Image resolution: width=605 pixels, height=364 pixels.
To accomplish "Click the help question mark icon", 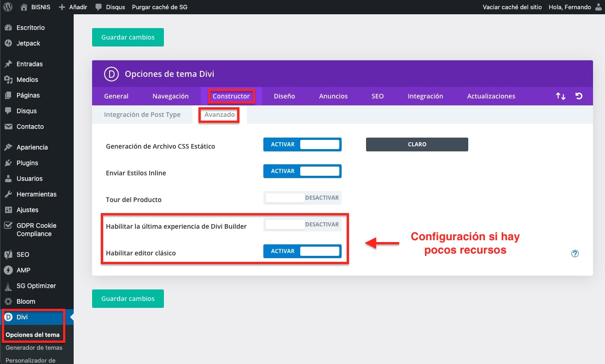I will point(575,254).
